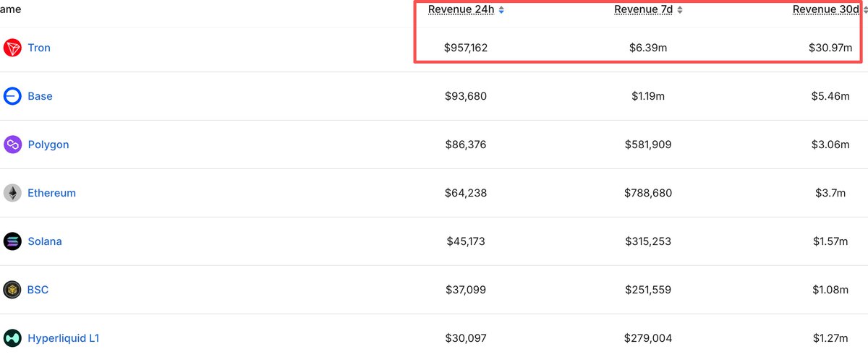Open the BSC chain link
The width and height of the screenshot is (868, 357).
[38, 290]
